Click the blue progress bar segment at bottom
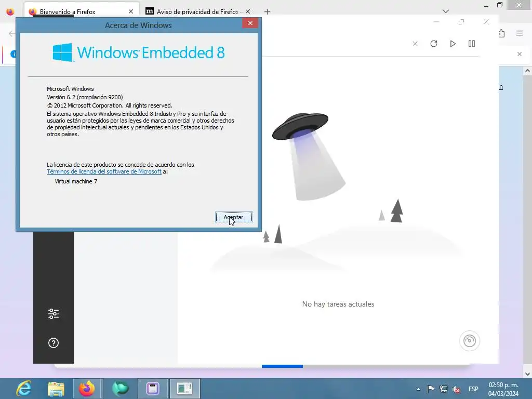This screenshot has height=399, width=532. click(282, 366)
